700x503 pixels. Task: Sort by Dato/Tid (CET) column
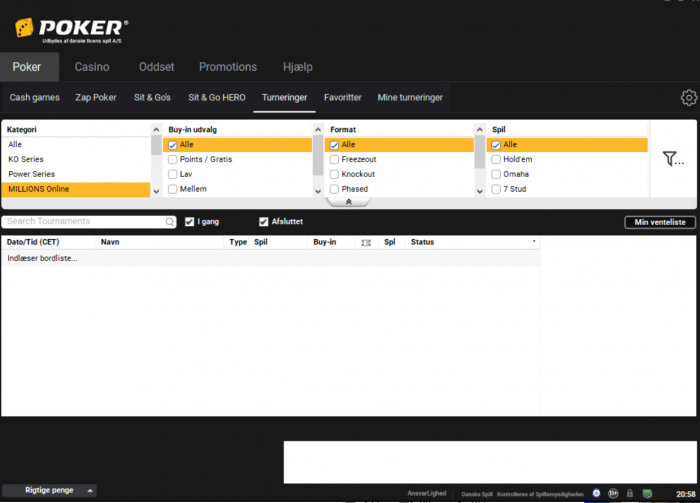[x=33, y=242]
